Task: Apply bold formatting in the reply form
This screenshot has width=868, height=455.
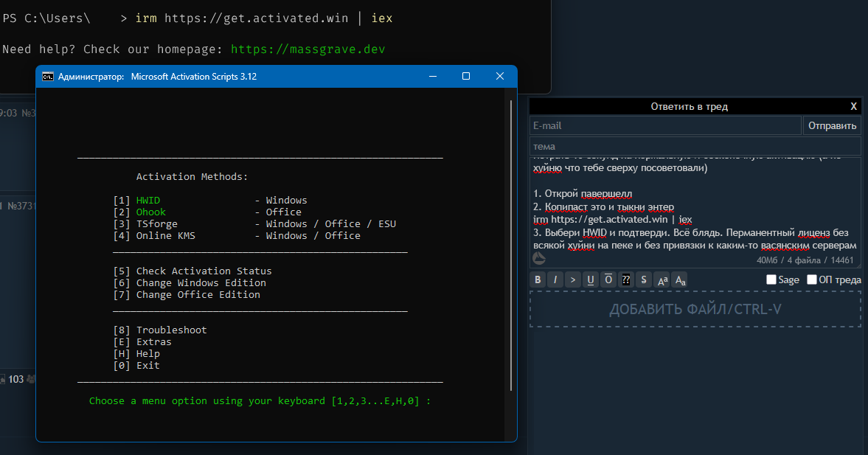Action: [538, 279]
